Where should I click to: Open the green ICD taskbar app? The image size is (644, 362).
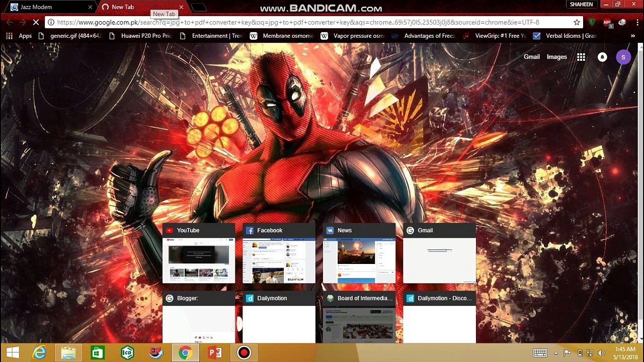point(127,352)
